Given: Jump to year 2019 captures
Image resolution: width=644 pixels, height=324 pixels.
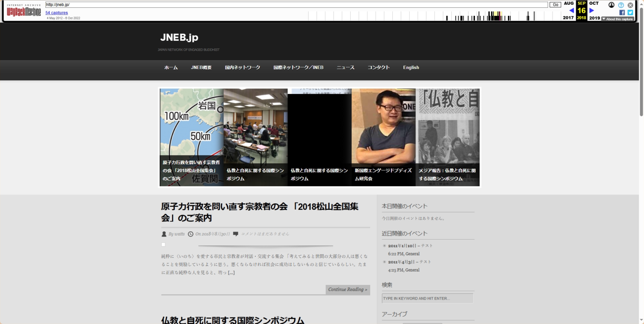Looking at the screenshot, I should click(595, 18).
